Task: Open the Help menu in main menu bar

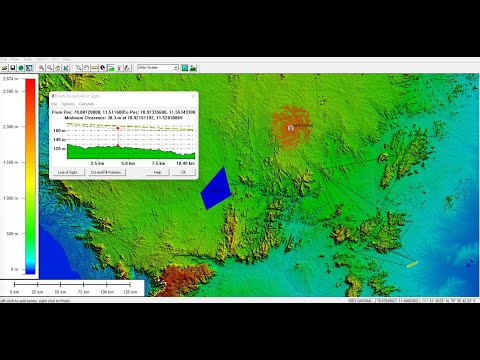Action: click(x=66, y=59)
